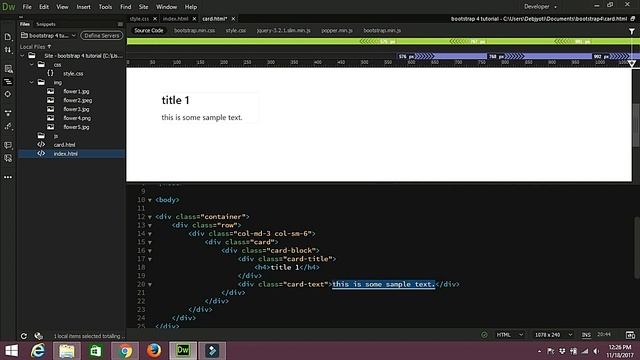This screenshot has height=360, width=640.
Task: Click the code view vertical scrollbar
Action: (636, 247)
